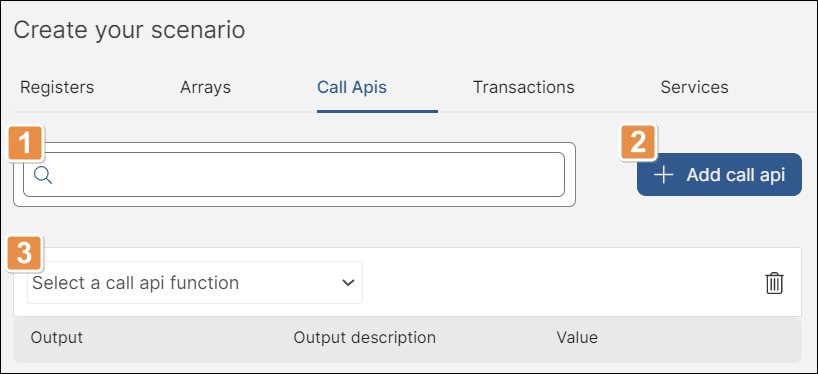The height and width of the screenshot is (374, 818).
Task: Select the Call Apis tab
Action: pyautogui.click(x=352, y=87)
